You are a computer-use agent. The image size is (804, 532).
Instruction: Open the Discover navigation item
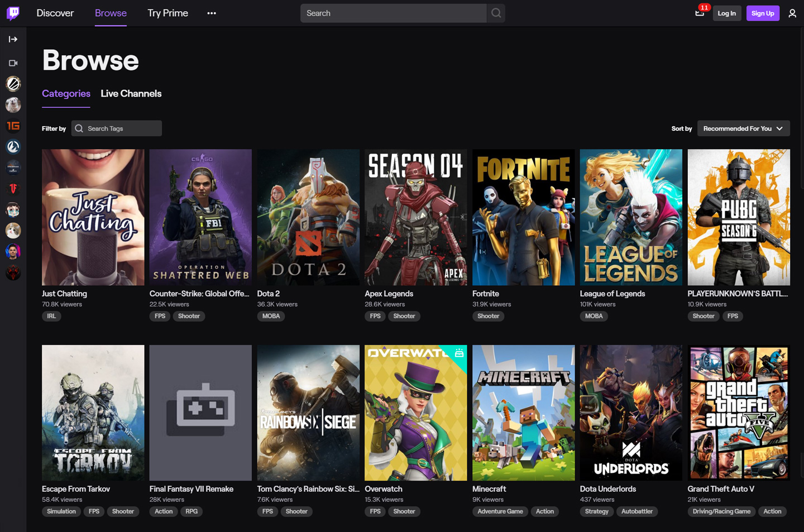point(55,13)
